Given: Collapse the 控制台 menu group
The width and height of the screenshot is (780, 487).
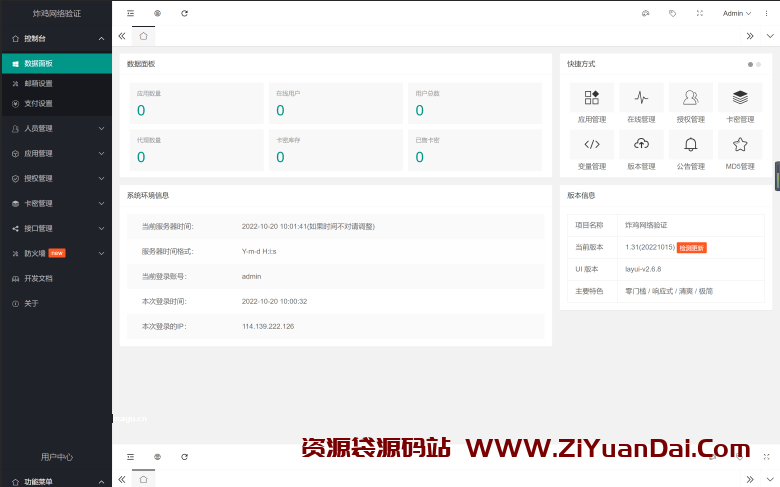Looking at the screenshot, I should (x=56, y=38).
